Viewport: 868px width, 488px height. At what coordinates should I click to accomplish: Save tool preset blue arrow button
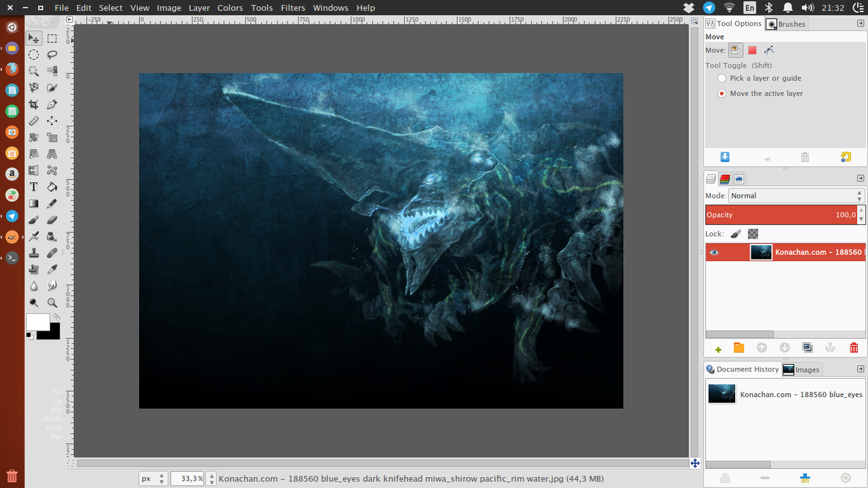(725, 157)
